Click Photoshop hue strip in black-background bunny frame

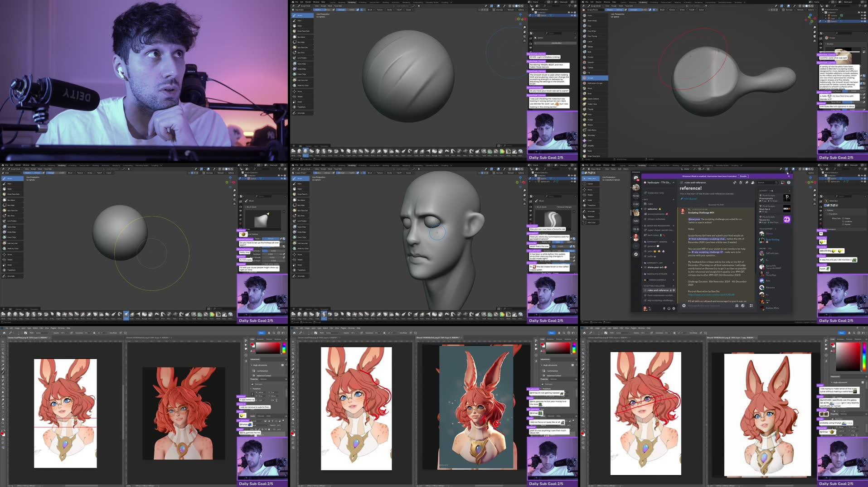pos(284,348)
